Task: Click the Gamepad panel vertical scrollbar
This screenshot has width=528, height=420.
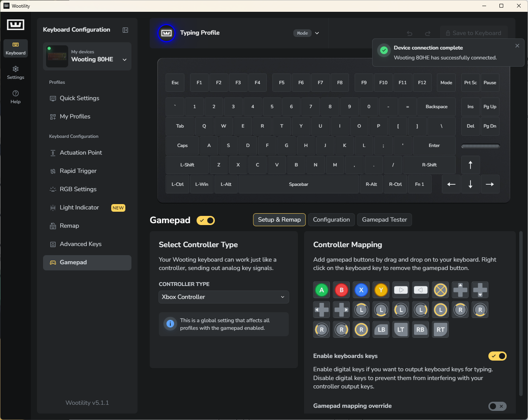Action: tap(521, 314)
